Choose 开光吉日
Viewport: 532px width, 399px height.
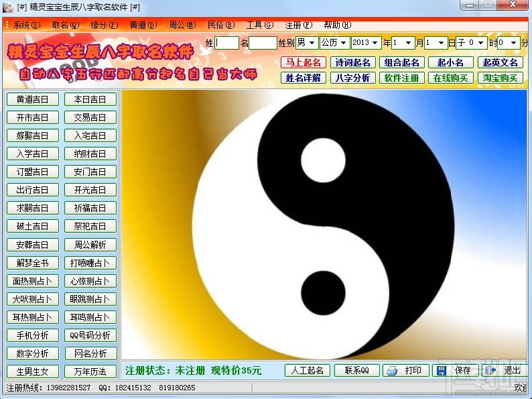click(90, 190)
